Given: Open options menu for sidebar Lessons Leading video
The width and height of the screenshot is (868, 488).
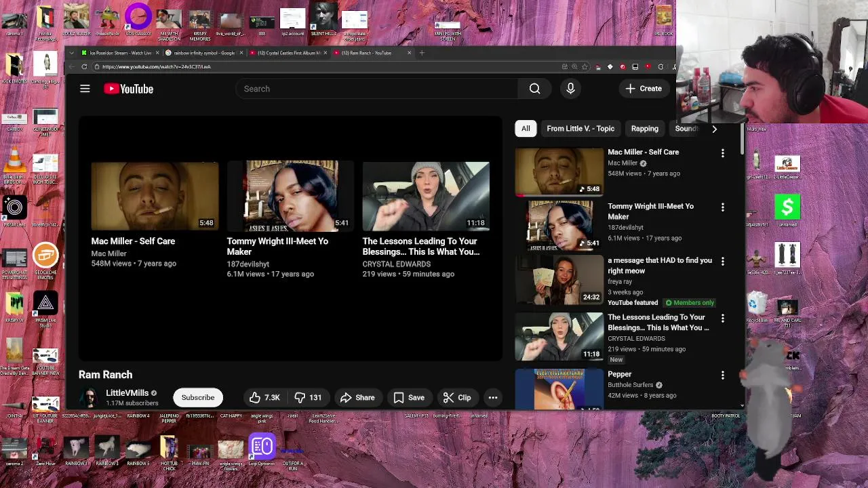Looking at the screenshot, I should [722, 319].
